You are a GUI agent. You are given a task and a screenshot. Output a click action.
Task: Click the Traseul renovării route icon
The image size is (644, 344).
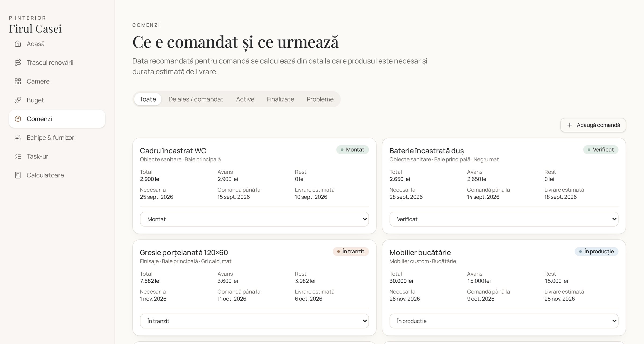coord(18,62)
